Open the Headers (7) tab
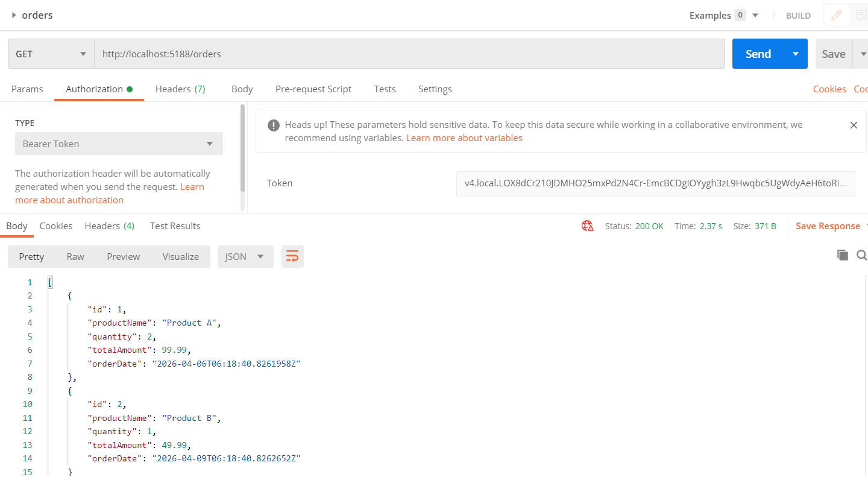 (x=180, y=89)
